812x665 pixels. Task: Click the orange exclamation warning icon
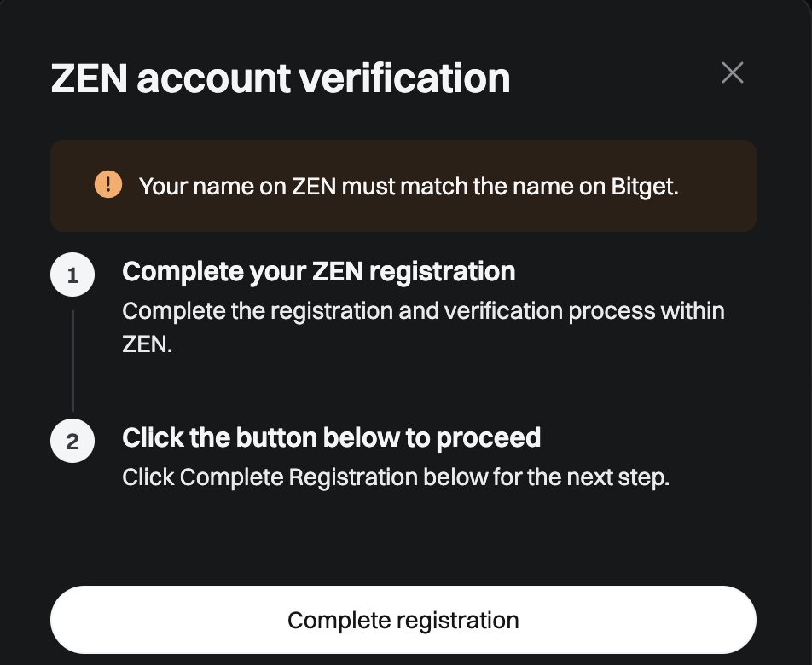tap(108, 184)
